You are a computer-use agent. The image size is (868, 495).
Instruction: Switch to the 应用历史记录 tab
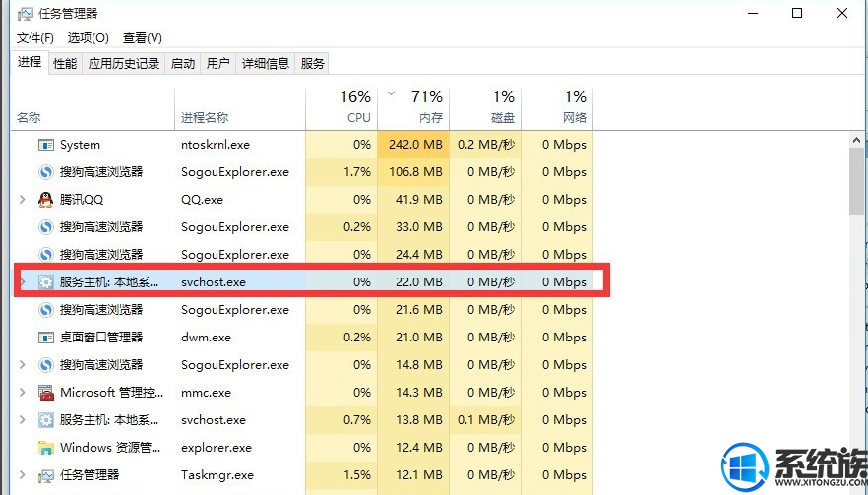pyautogui.click(x=123, y=64)
